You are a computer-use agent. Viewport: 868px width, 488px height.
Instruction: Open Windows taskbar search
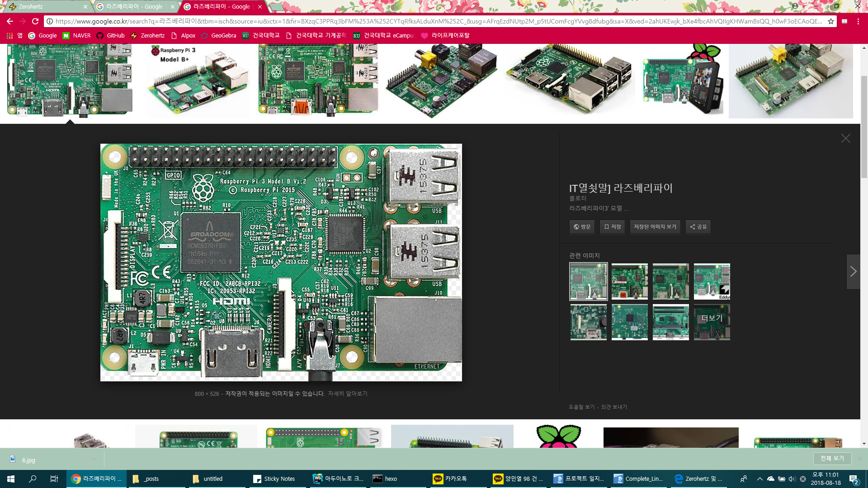pos(33,479)
